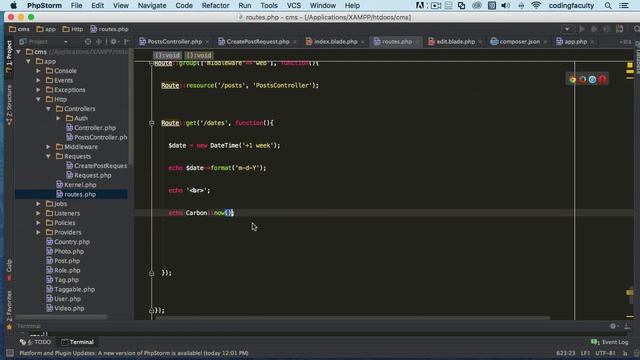Open preview in Safari browser icon

(x=592, y=79)
